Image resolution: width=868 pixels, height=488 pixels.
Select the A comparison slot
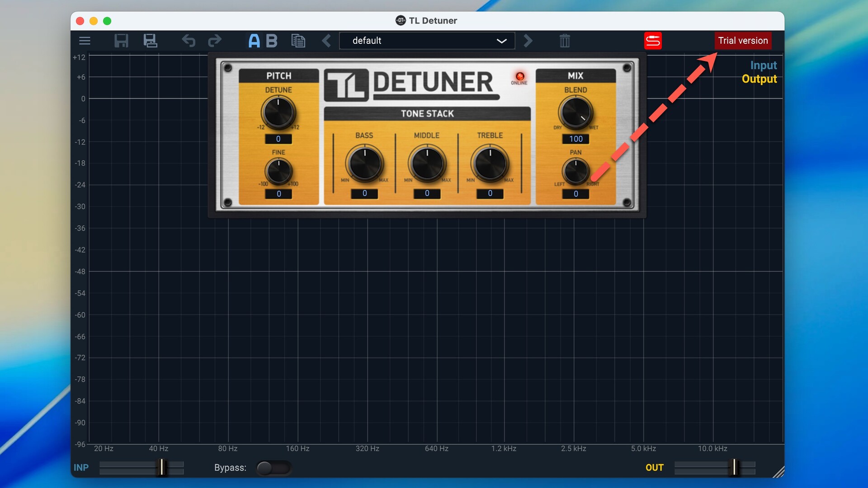(254, 41)
